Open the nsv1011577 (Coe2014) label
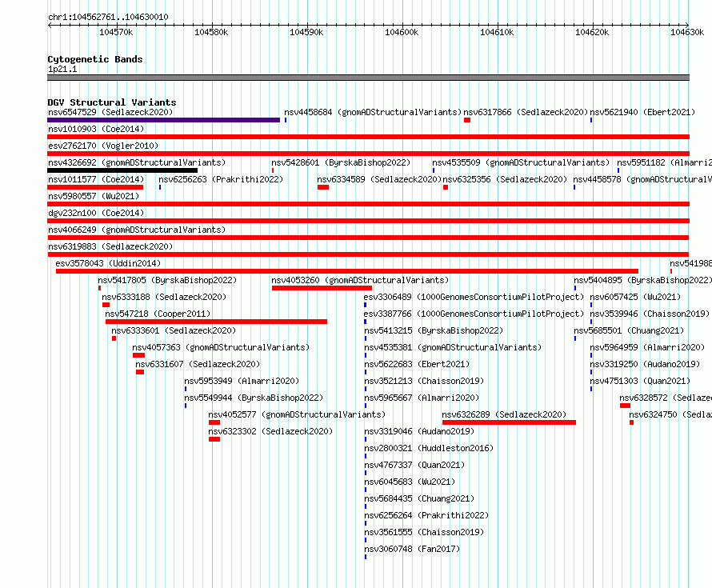Image resolution: width=712 pixels, height=588 pixels. 96,179
